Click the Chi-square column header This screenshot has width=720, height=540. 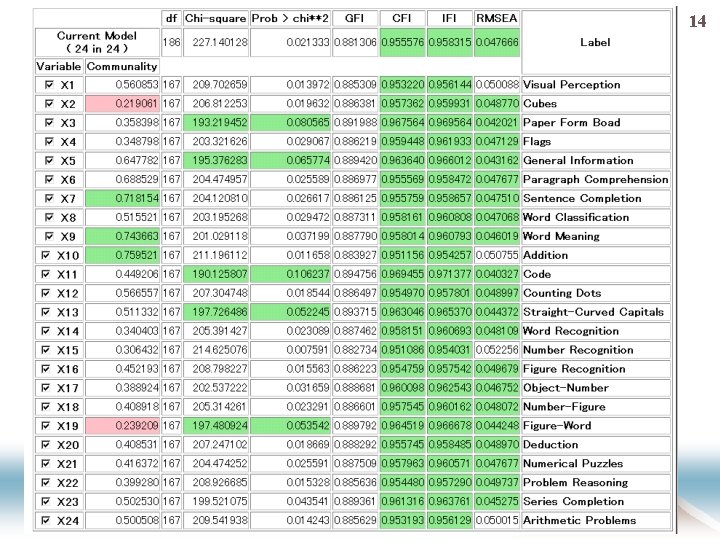[x=215, y=18]
